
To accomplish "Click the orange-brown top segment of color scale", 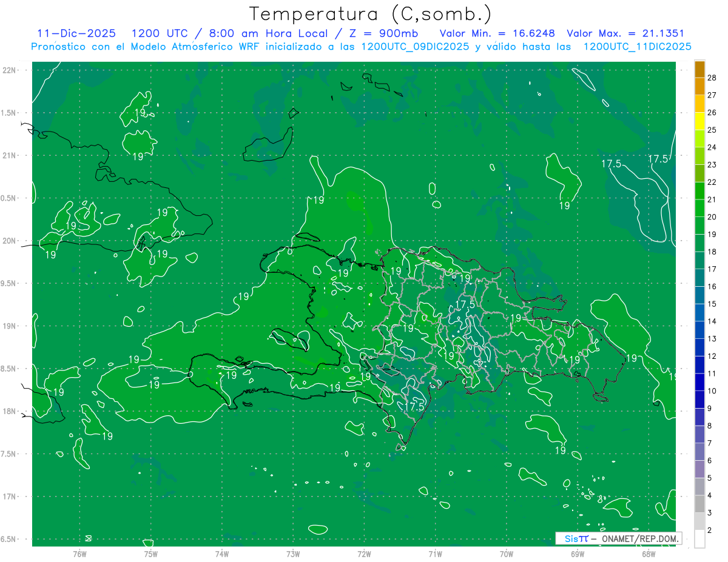I will [x=700, y=69].
